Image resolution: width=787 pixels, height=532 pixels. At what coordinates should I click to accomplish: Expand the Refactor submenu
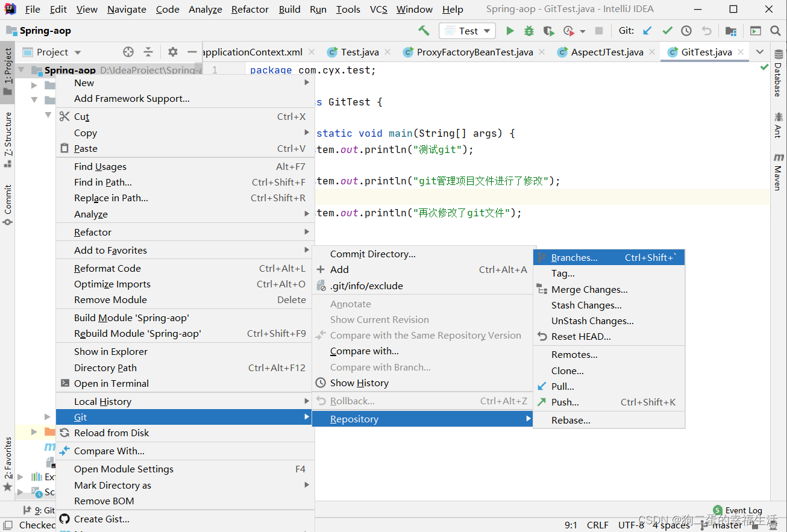(x=307, y=232)
